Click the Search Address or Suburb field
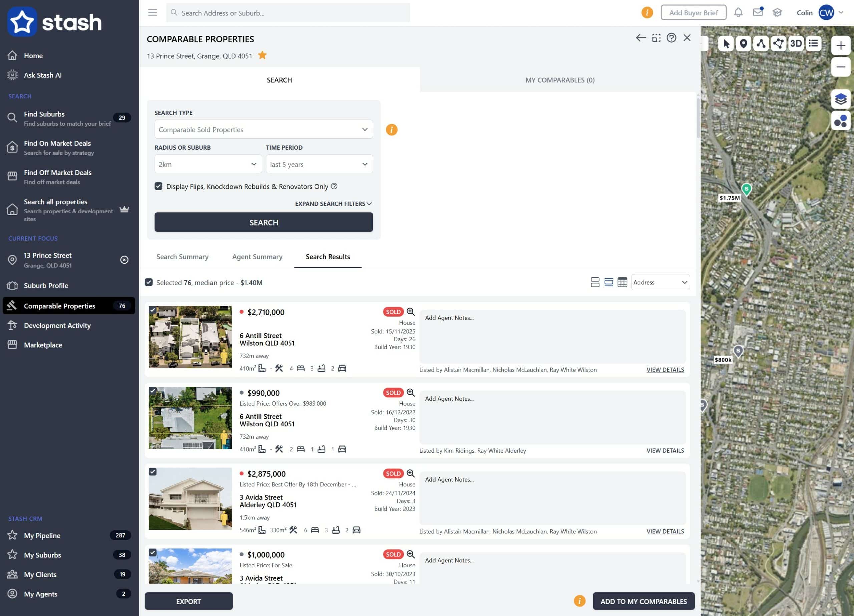 point(288,13)
